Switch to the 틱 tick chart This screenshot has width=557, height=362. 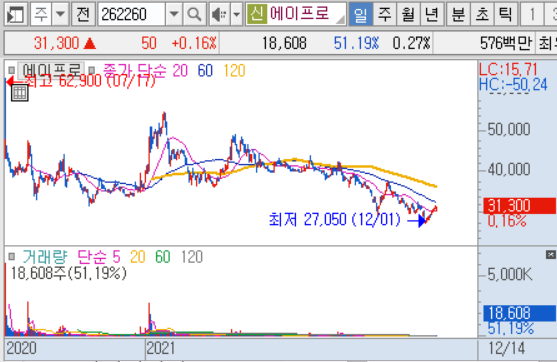[505, 15]
